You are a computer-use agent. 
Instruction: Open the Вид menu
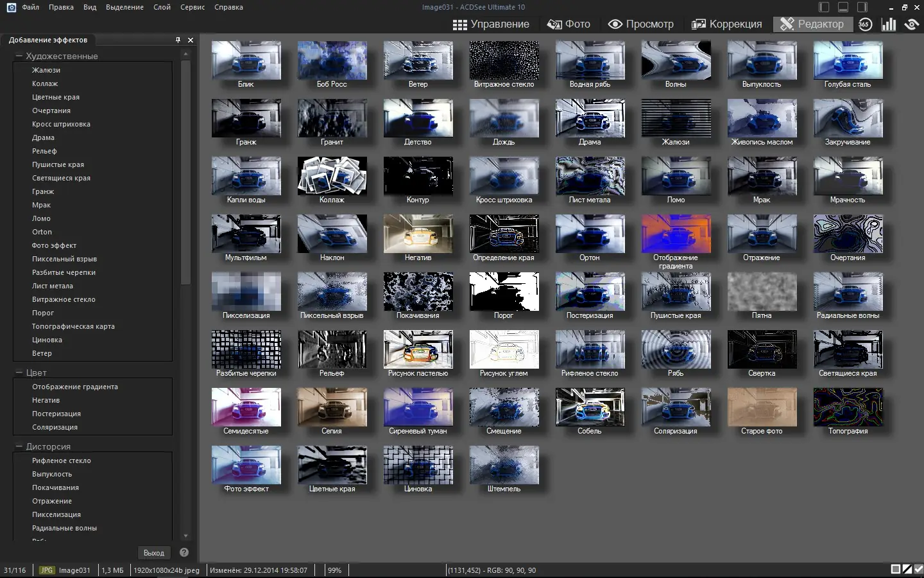(90, 7)
